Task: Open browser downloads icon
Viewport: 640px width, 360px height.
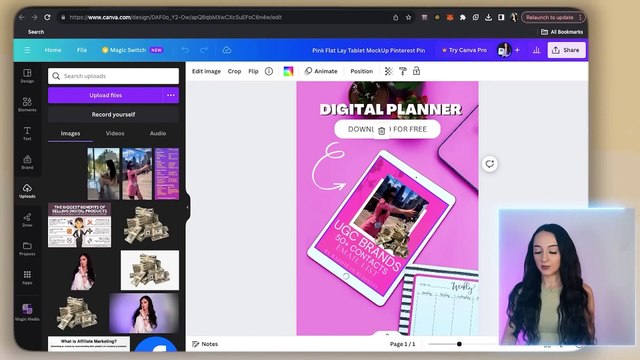Action: (x=488, y=18)
